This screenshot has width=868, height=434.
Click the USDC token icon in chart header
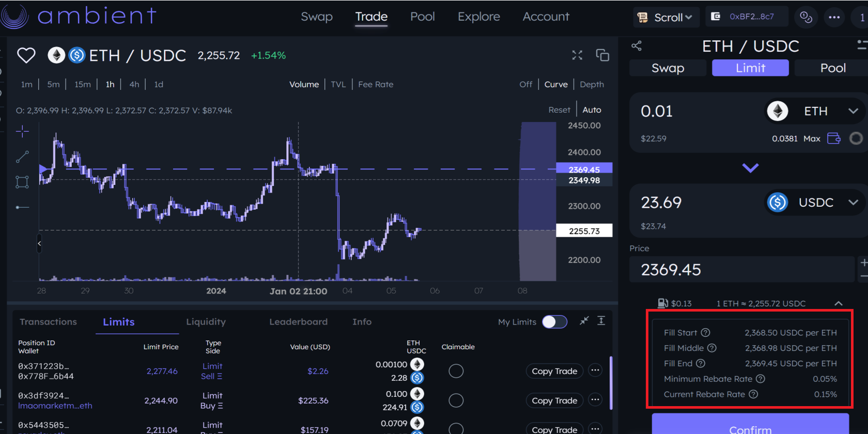tap(77, 55)
